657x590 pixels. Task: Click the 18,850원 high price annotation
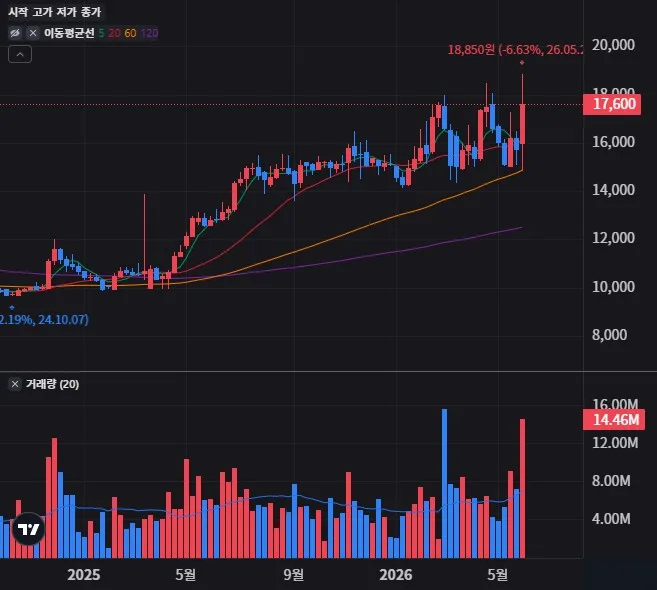(515, 50)
